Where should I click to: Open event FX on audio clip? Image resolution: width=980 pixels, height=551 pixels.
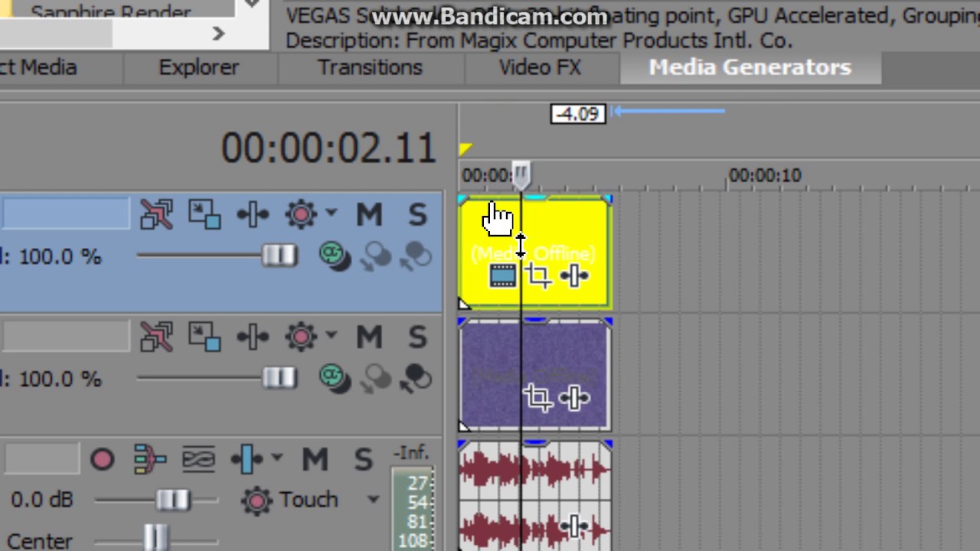point(574,527)
